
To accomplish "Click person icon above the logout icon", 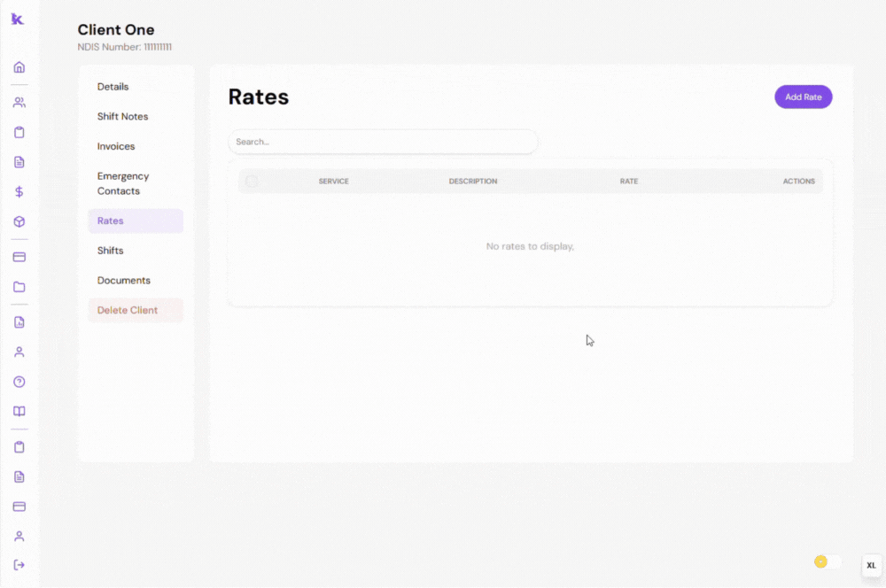I will click(x=19, y=536).
